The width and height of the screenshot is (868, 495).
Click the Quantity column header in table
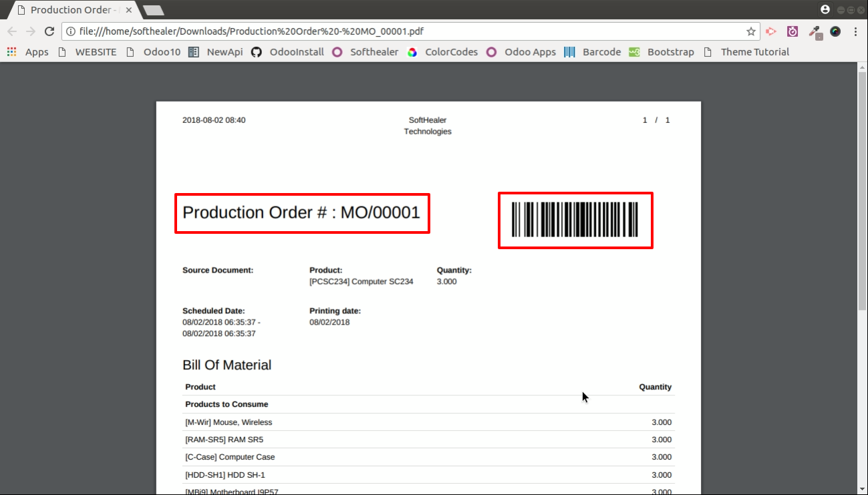[656, 387]
